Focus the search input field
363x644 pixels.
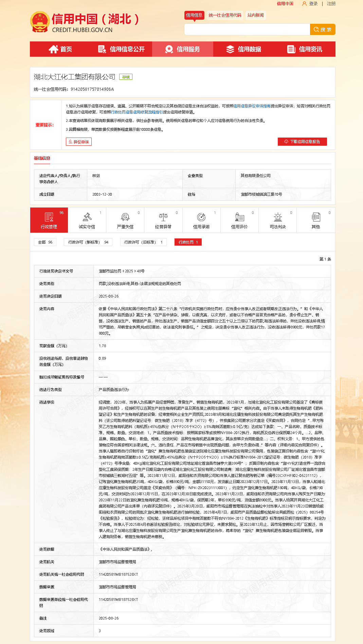coord(247,30)
